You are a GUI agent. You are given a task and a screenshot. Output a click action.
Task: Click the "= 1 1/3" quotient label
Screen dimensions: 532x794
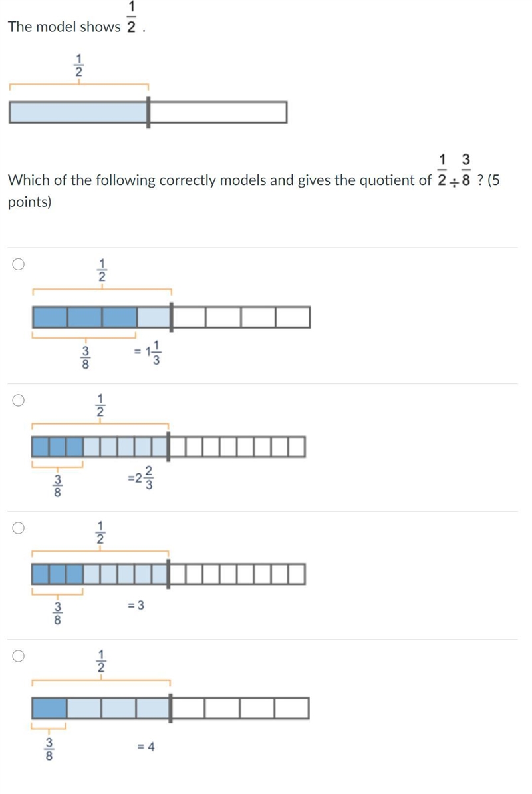coord(148,353)
